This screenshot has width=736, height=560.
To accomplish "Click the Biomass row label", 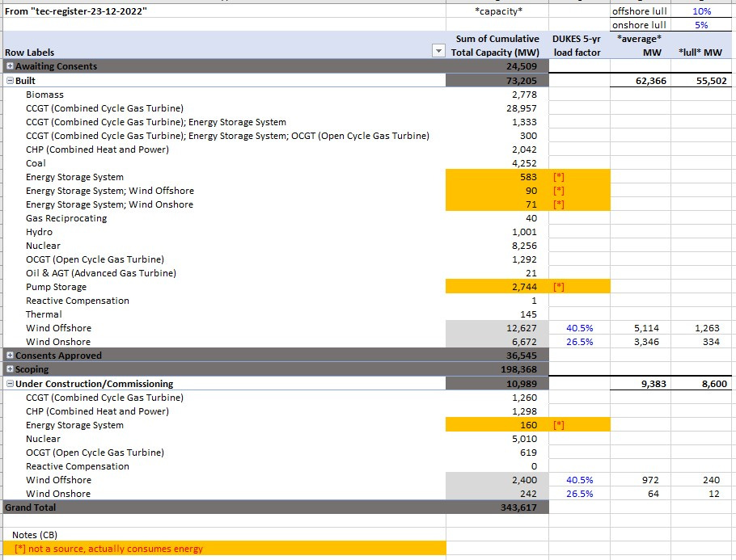I will coord(44,95).
